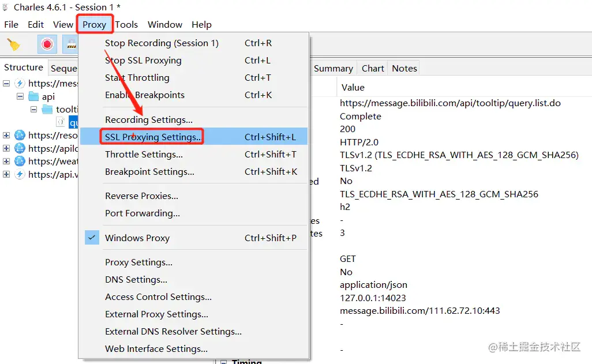Select the application/json value

pyautogui.click(x=373, y=285)
